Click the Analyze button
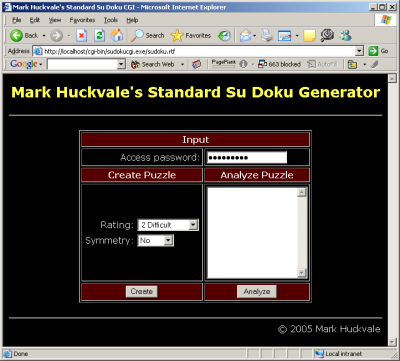The height and width of the screenshot is (361, 400). [x=257, y=291]
